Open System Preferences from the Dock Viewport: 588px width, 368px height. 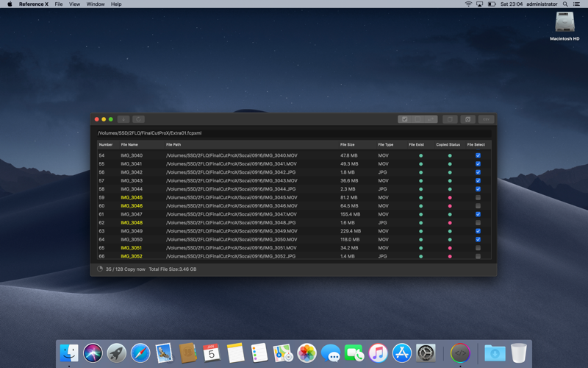point(426,353)
